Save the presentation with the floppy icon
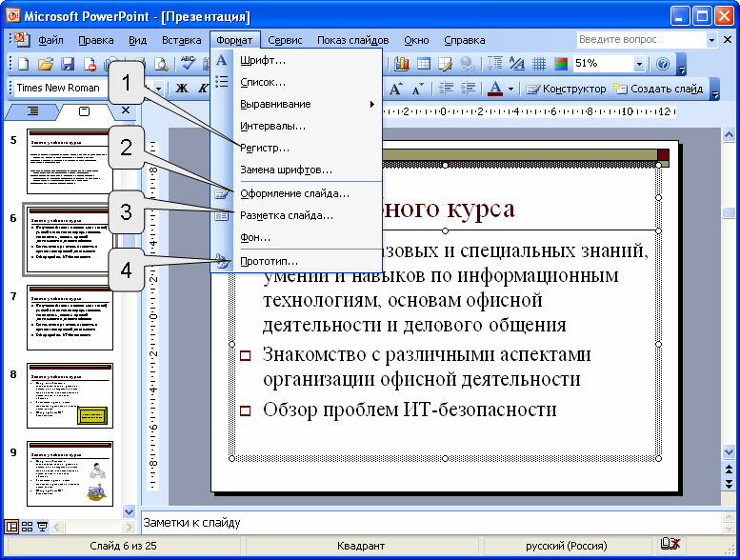Screen dimensions: 740x560 coord(68,64)
